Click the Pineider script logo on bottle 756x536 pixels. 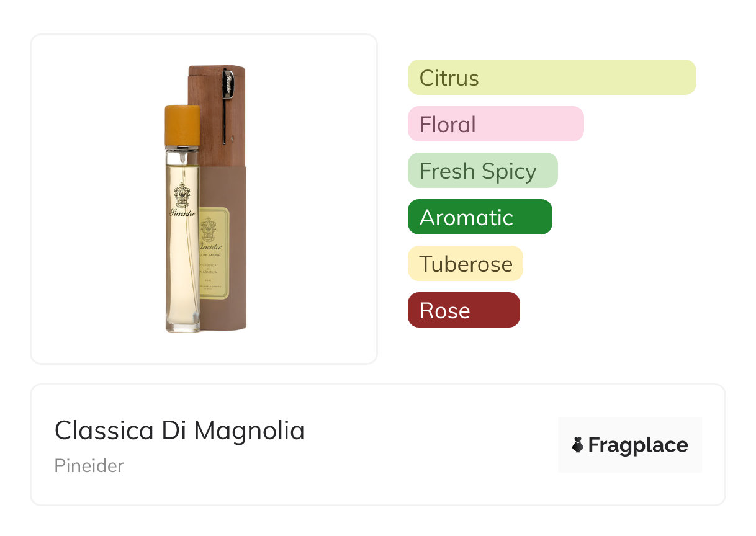(182, 213)
